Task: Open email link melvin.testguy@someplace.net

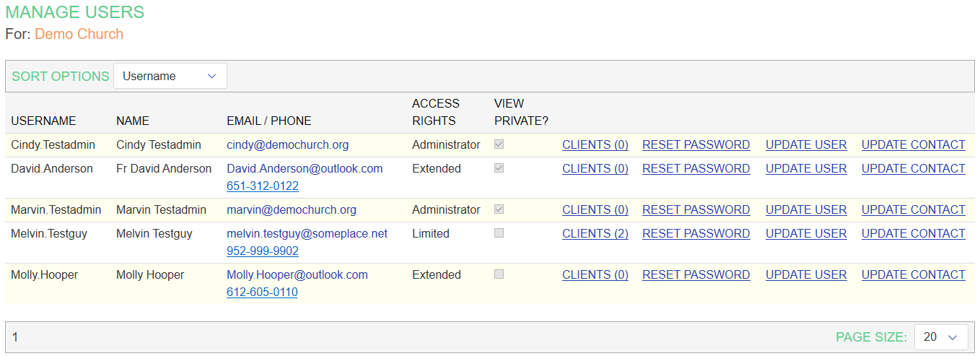Action: pyautogui.click(x=307, y=234)
